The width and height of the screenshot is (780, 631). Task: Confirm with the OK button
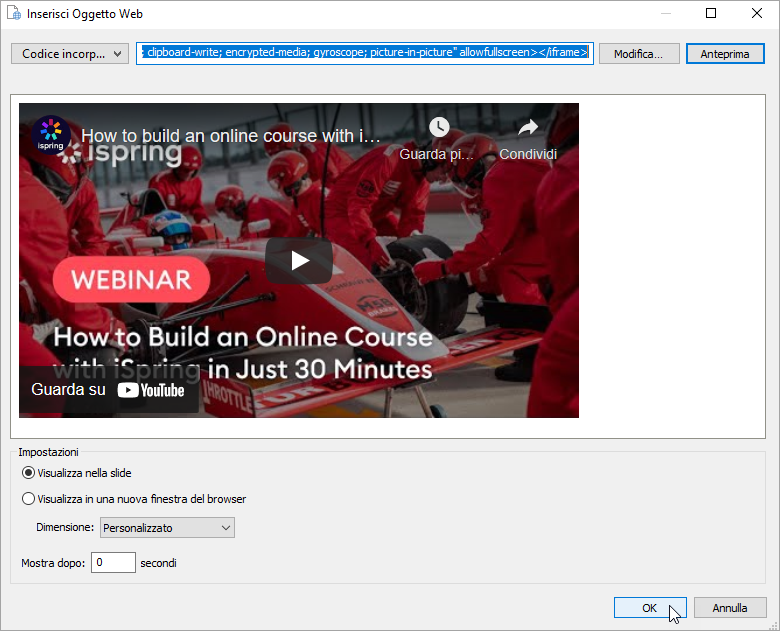[x=649, y=607]
